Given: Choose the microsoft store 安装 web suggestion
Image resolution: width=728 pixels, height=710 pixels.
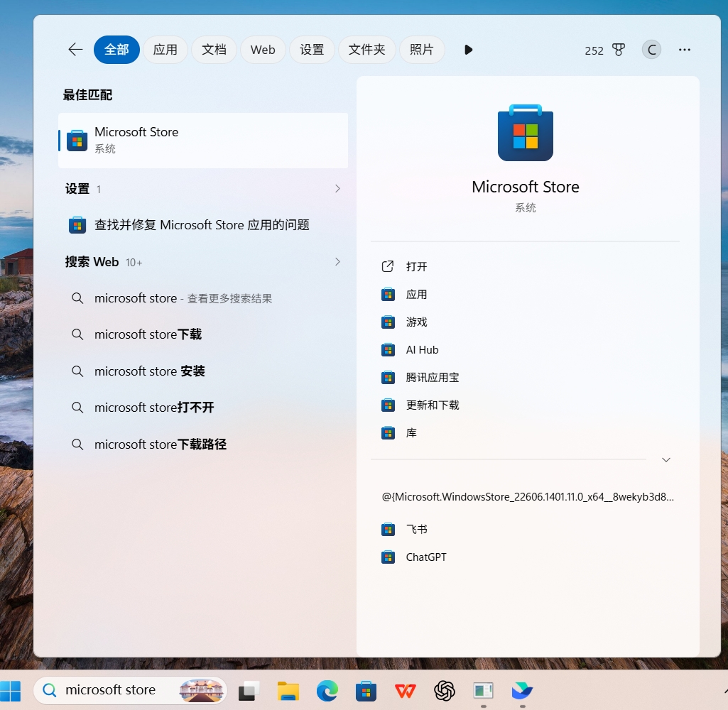Looking at the screenshot, I should point(203,371).
